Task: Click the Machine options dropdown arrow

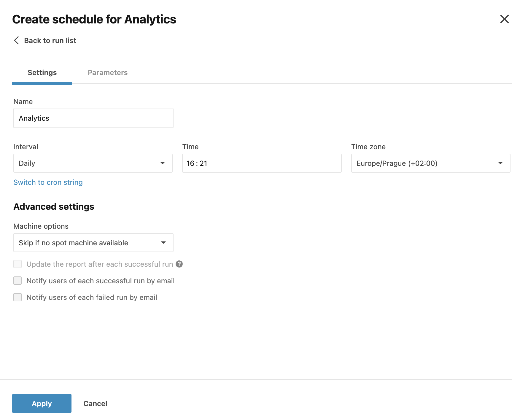Action: [x=163, y=243]
